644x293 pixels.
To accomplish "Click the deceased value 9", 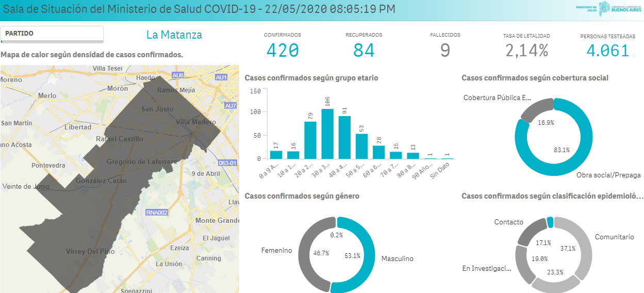I will click(445, 50).
